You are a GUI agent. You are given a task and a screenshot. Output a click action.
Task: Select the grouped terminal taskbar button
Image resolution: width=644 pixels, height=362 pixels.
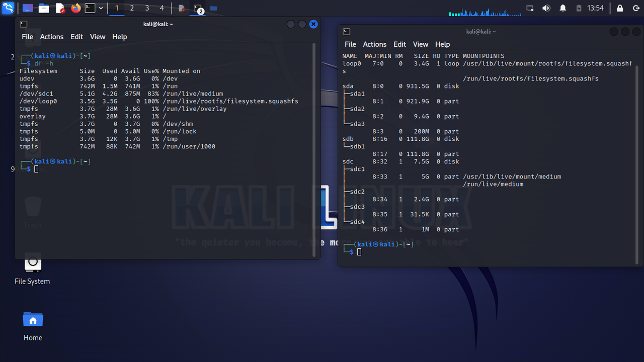point(198,8)
